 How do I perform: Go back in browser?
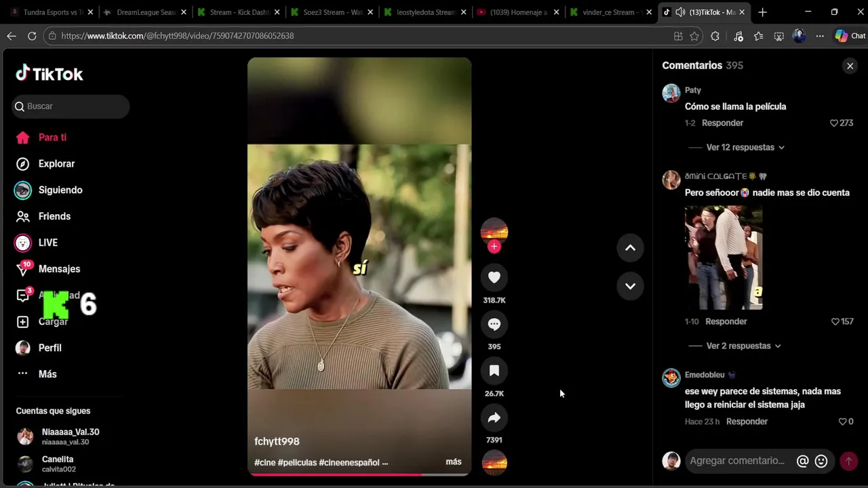click(x=12, y=36)
